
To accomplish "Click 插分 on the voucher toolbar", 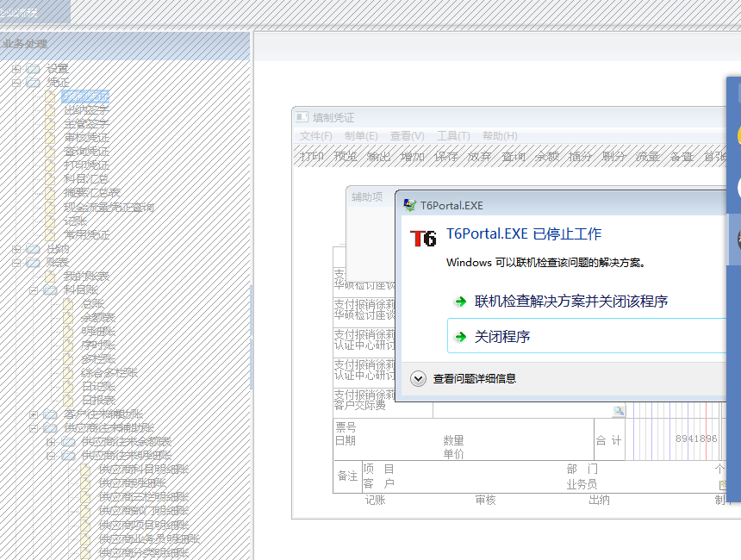I will point(581,156).
